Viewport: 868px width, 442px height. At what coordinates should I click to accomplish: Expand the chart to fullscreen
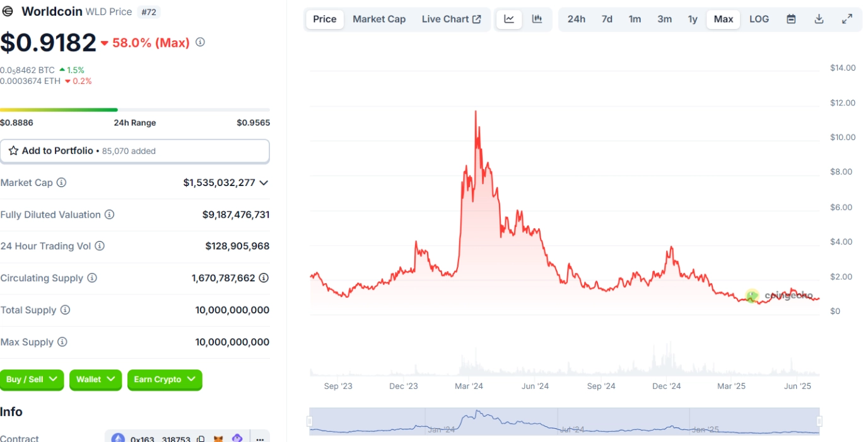pos(847,19)
